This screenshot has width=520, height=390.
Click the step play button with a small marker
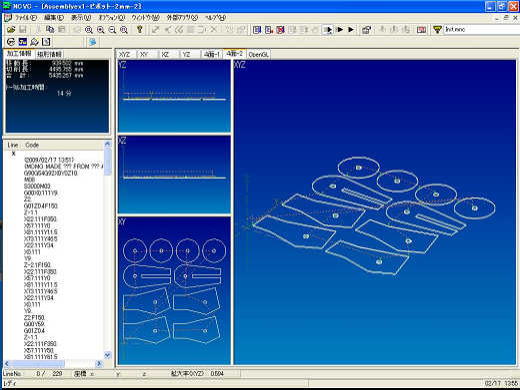[x=328, y=30]
